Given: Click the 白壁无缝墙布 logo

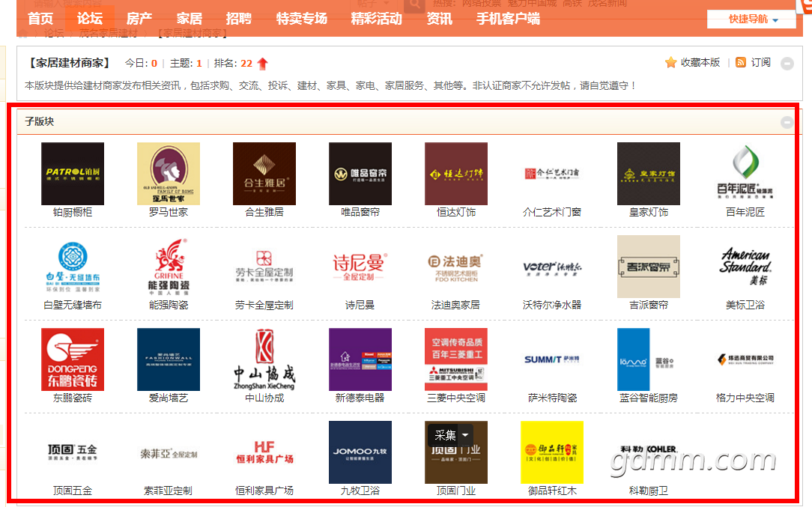Looking at the screenshot, I should pyautogui.click(x=73, y=267).
